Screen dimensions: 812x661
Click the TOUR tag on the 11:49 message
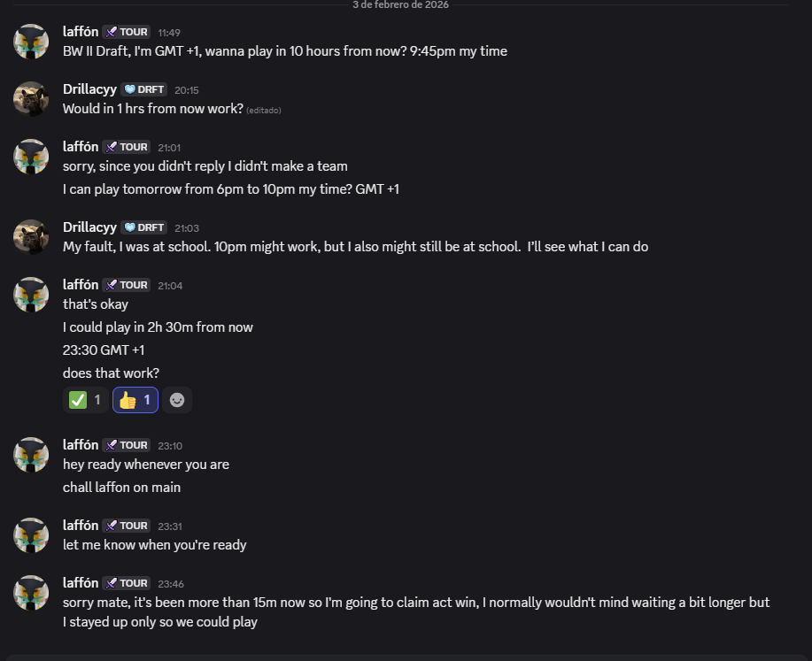coord(126,32)
